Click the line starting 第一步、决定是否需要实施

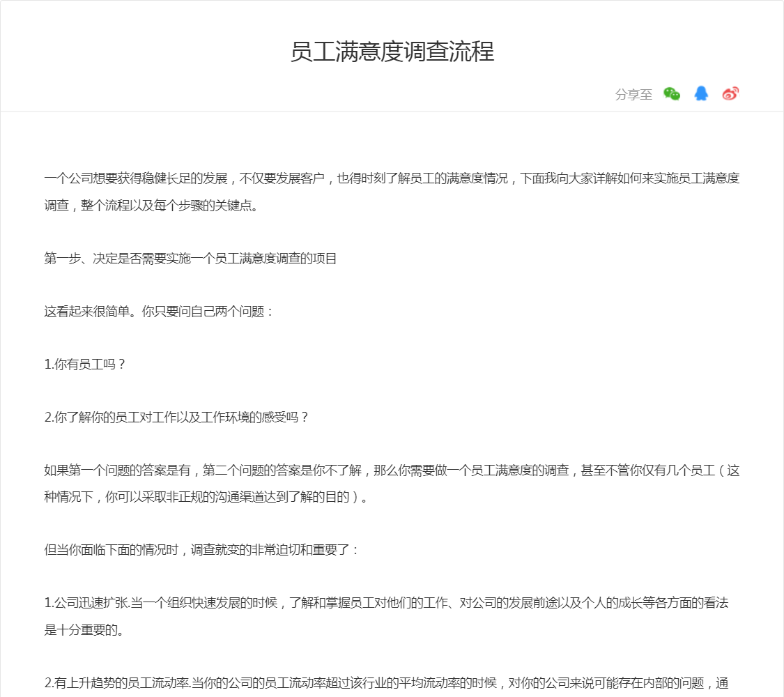click(x=190, y=259)
